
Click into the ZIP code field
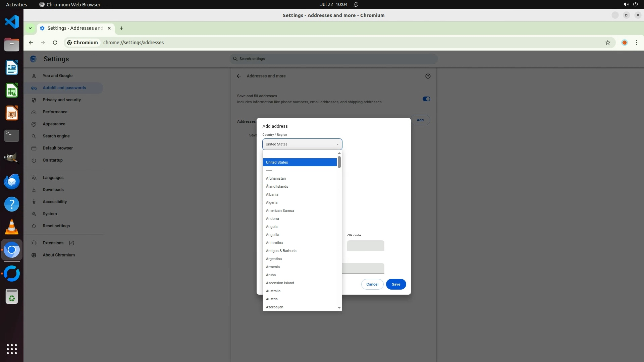(x=365, y=245)
